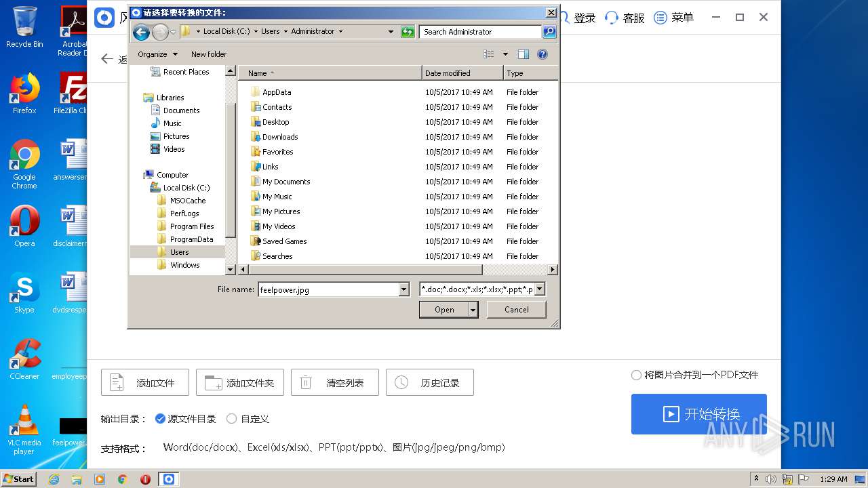Viewport: 868px width, 488px height.
Task: Open the file dialog help icon
Action: [542, 54]
